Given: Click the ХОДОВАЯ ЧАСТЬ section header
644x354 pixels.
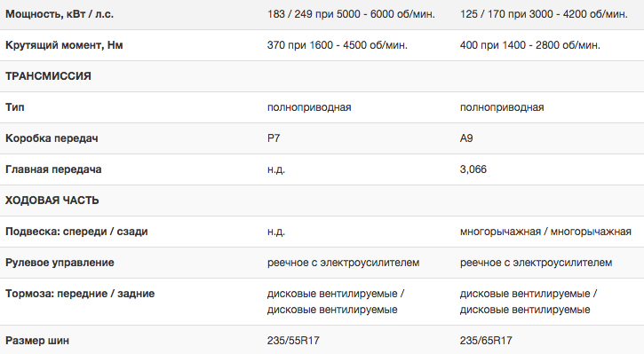Looking at the screenshot, I should [x=52, y=201].
